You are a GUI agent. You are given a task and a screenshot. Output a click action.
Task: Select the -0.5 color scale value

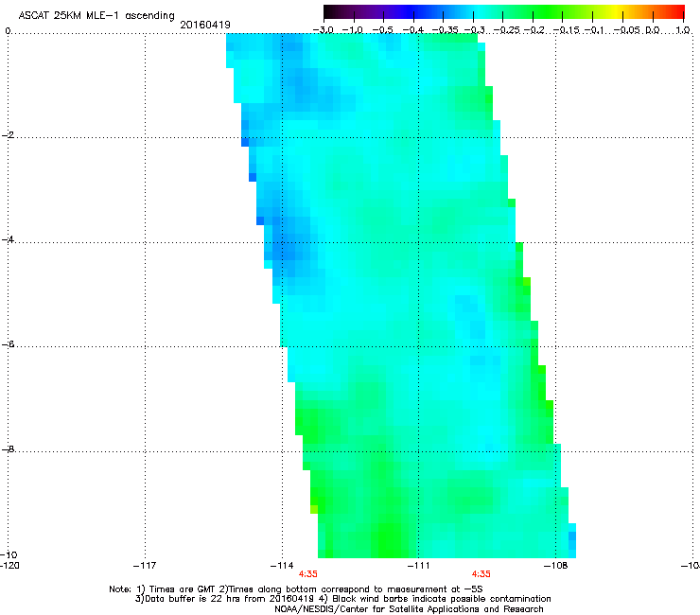pyautogui.click(x=383, y=30)
